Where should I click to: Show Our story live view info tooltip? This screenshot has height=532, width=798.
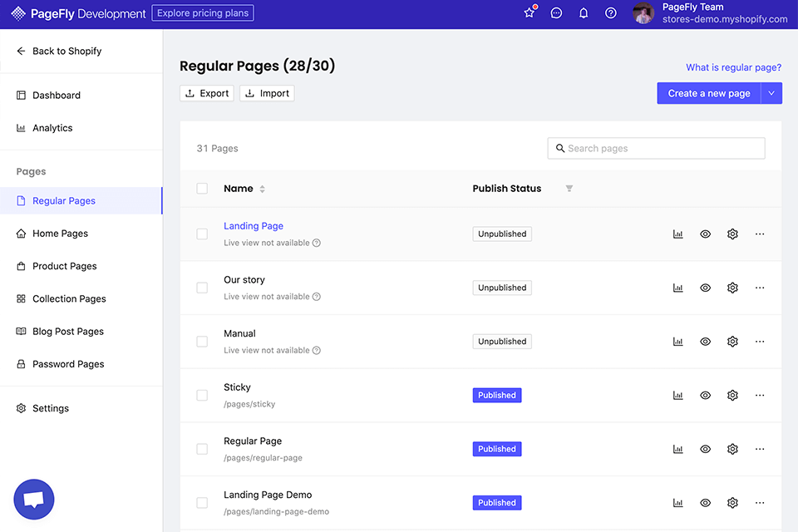pyautogui.click(x=317, y=297)
